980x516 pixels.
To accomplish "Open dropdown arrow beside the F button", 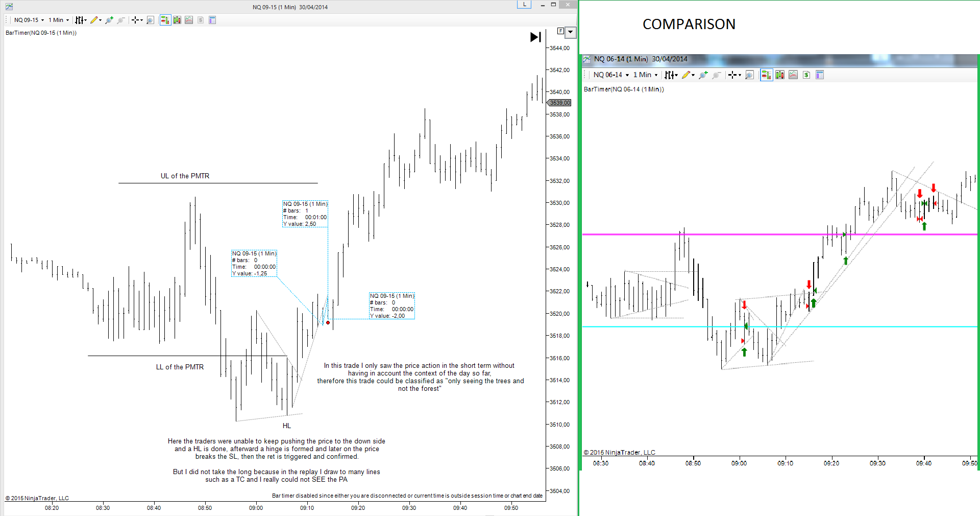I will click(x=571, y=32).
